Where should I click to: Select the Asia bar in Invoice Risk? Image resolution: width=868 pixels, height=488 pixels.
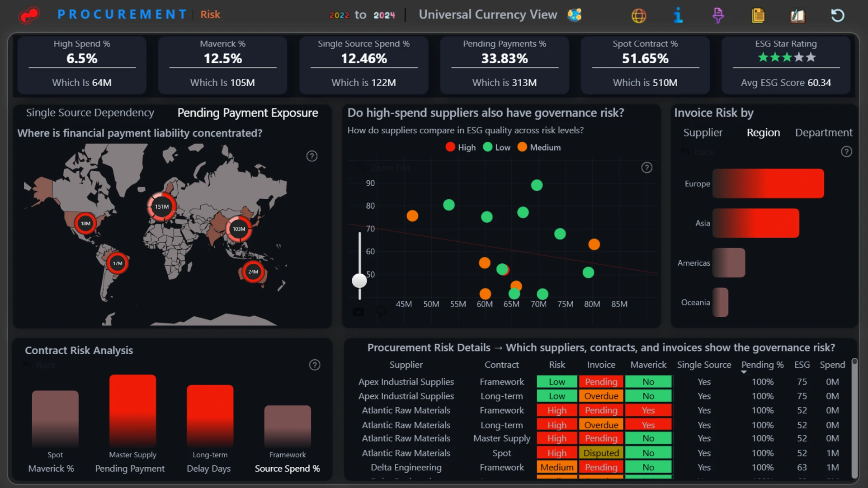pyautogui.click(x=755, y=223)
